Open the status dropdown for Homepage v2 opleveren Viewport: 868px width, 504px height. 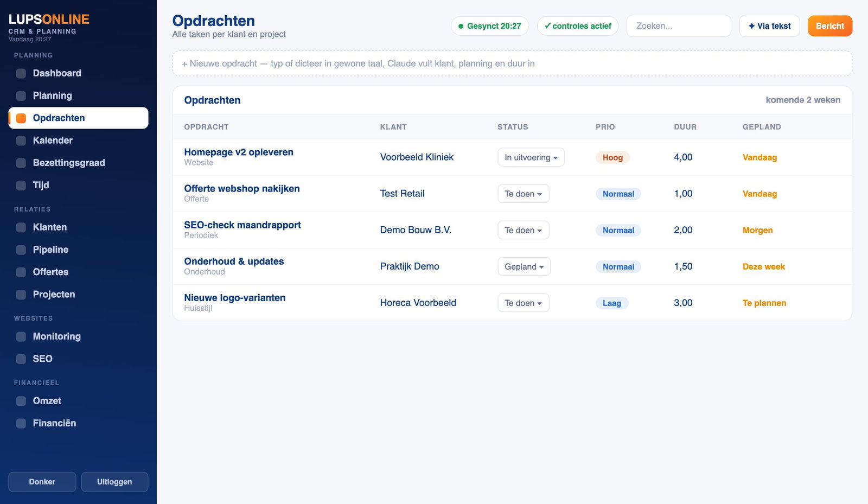(x=531, y=157)
